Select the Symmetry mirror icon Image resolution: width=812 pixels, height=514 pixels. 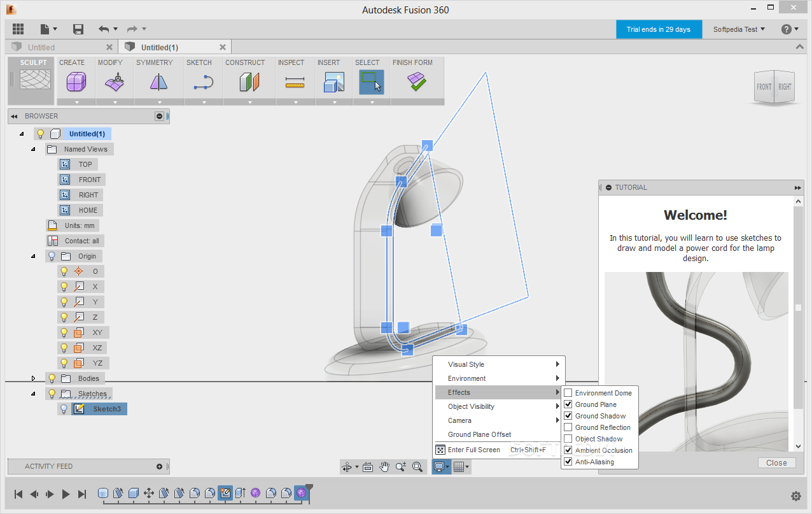[158, 82]
